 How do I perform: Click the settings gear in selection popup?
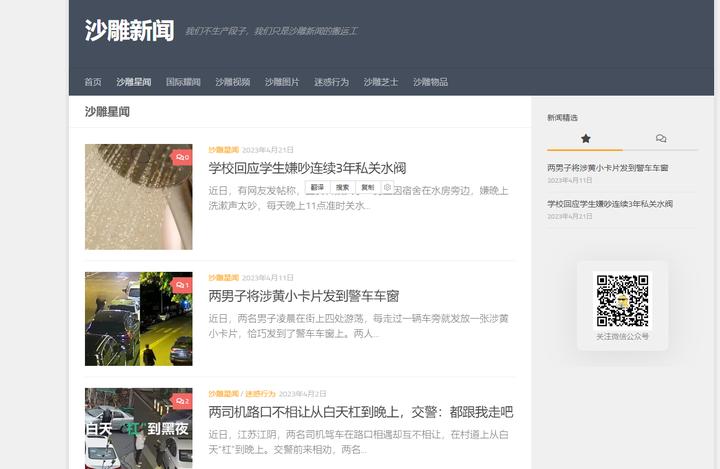click(x=387, y=187)
